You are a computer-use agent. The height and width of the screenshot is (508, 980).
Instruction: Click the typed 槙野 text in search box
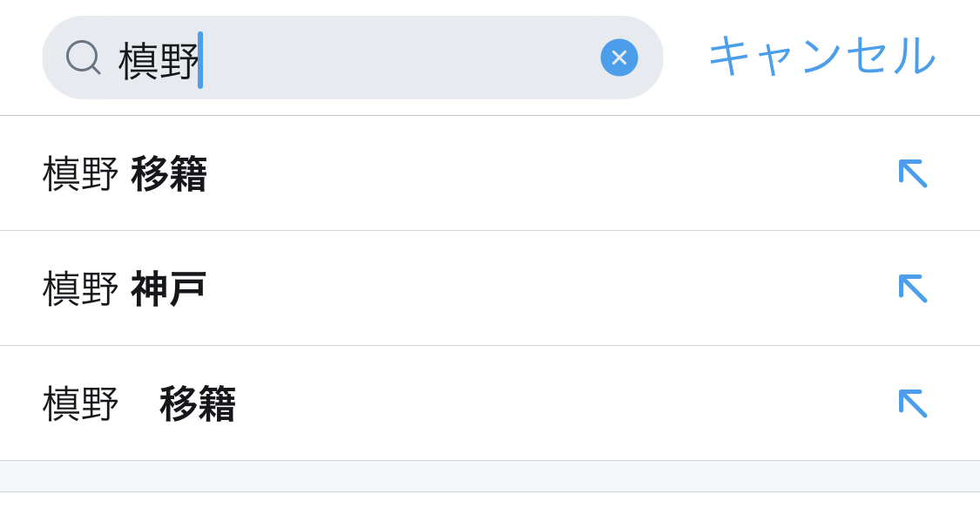coord(158,61)
